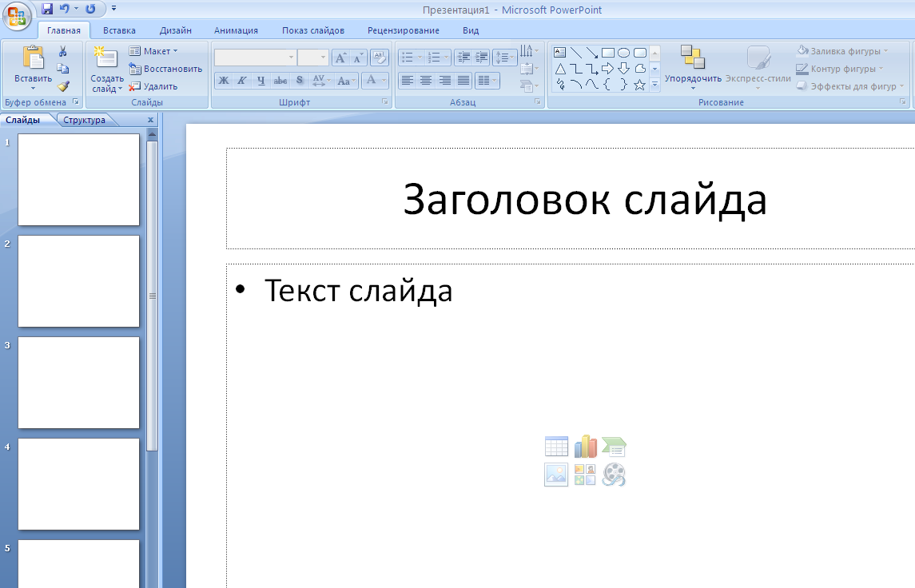
Task: Activate the Format Painter brush
Action: tap(63, 86)
